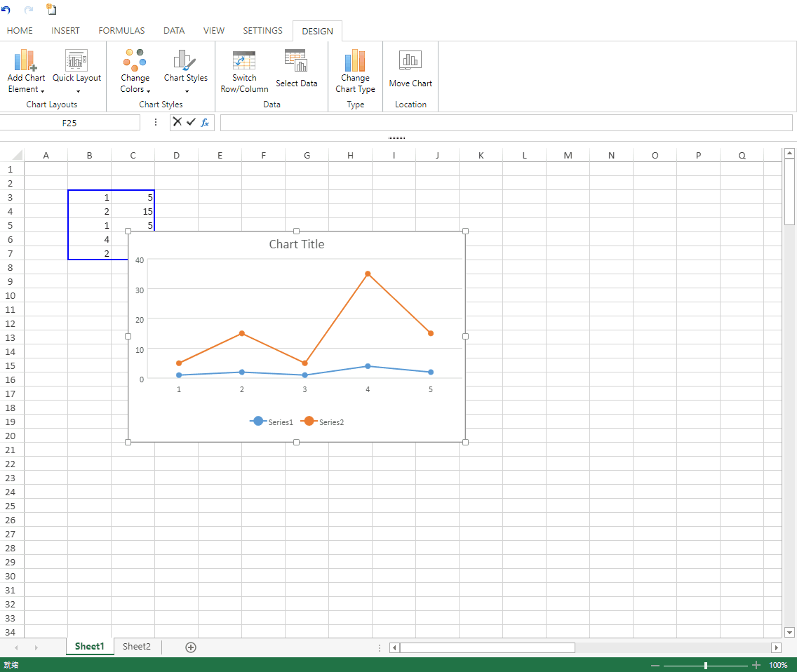
Task: Click the undo arrow icon
Action: tap(6, 10)
